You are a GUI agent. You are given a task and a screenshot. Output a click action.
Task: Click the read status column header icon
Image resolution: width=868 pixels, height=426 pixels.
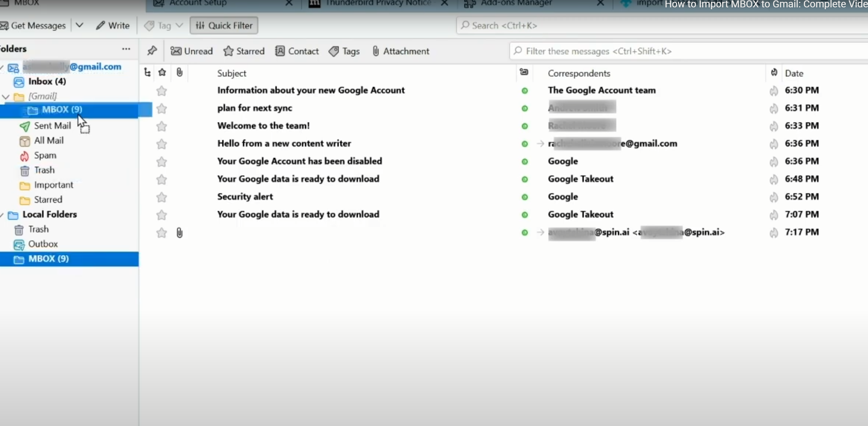(x=524, y=72)
